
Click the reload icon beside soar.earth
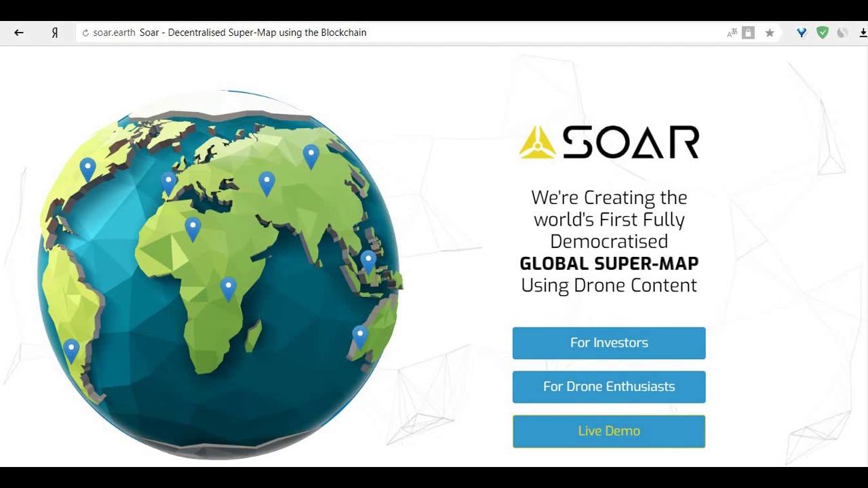(x=85, y=33)
